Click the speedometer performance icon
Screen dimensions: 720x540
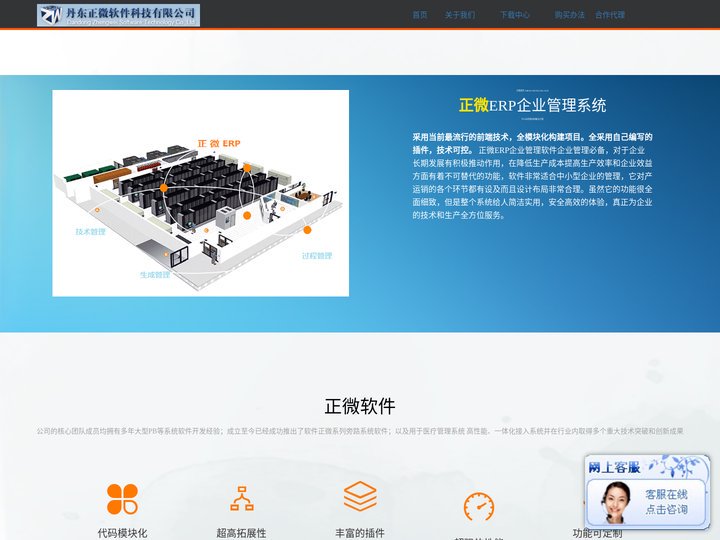tap(479, 507)
